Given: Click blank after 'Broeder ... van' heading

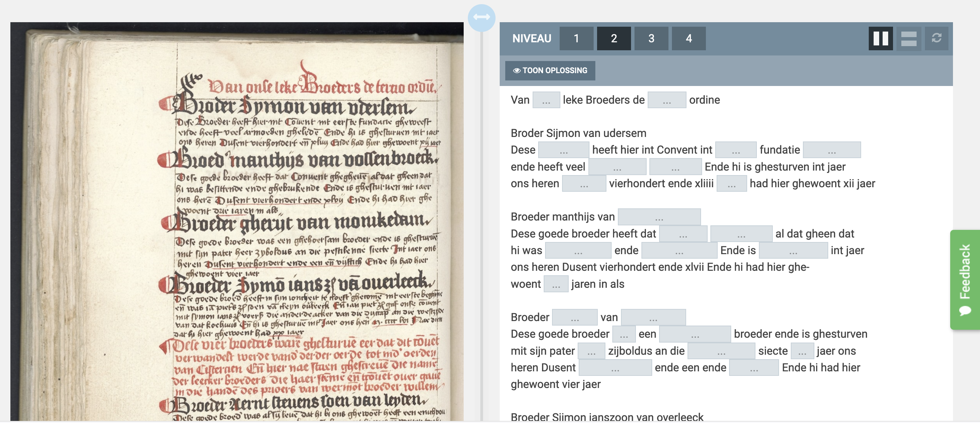Looking at the screenshot, I should tap(653, 318).
